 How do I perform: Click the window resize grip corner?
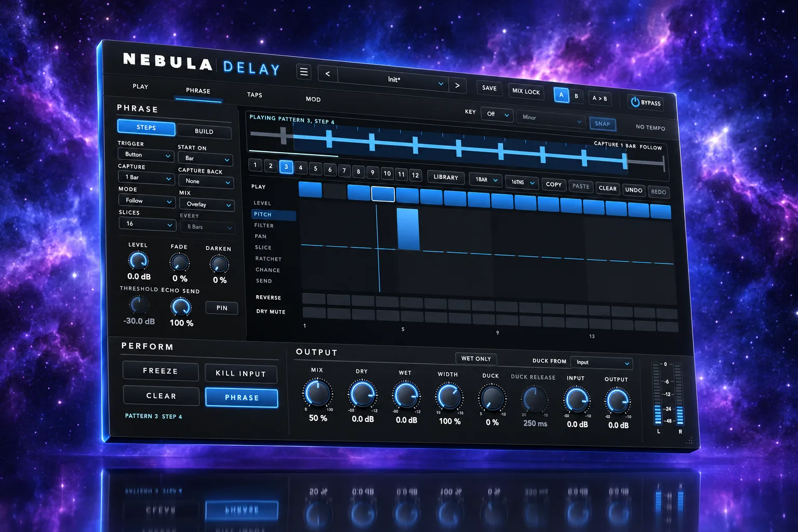point(689,441)
